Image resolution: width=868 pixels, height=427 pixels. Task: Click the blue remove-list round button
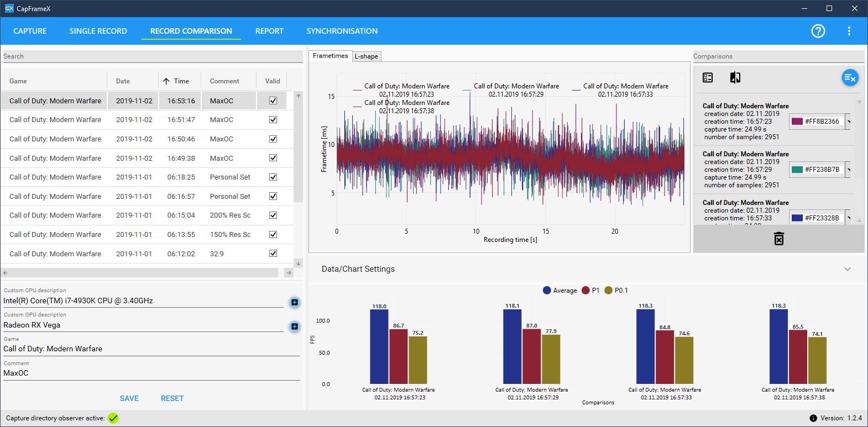pos(850,78)
